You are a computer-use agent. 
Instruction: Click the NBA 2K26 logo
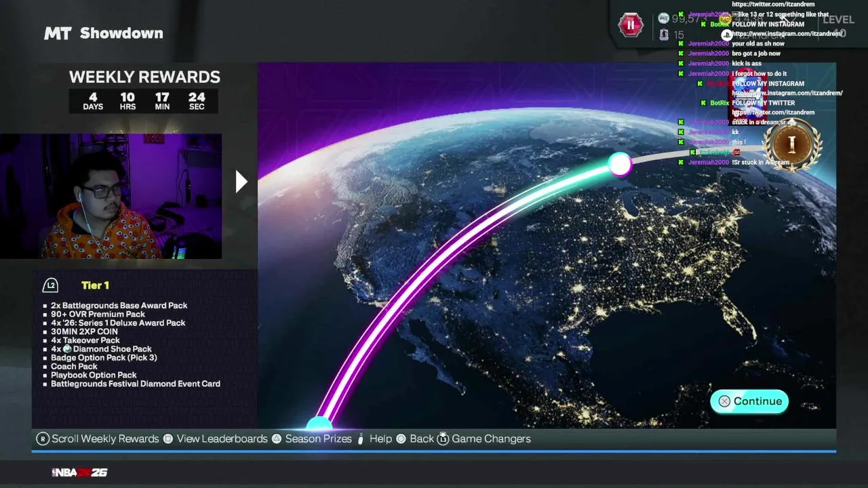point(79,472)
